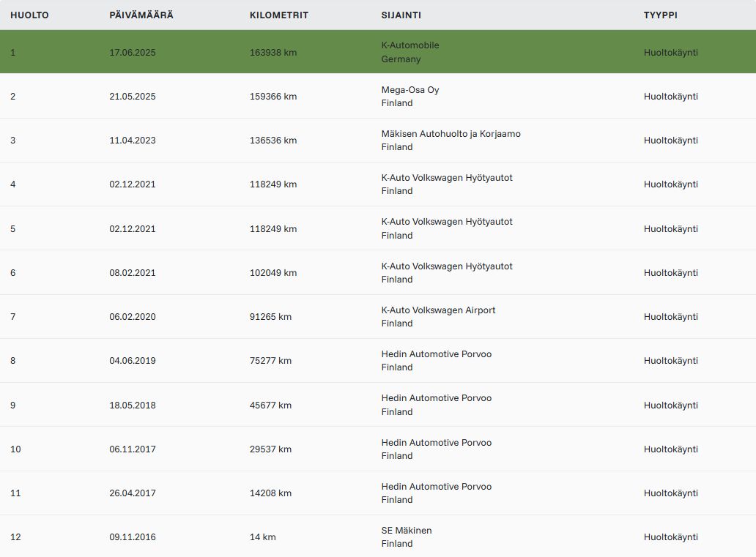Click Hedin Automotive Porvoo in row 9

(x=437, y=398)
